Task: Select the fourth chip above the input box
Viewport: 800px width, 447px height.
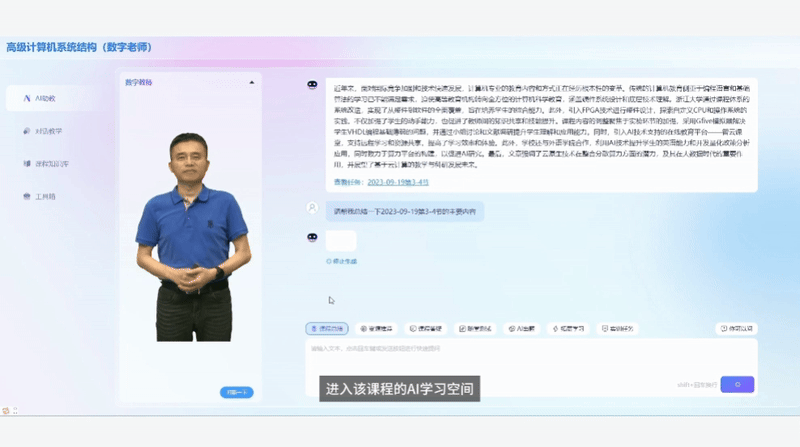Action: coord(476,328)
